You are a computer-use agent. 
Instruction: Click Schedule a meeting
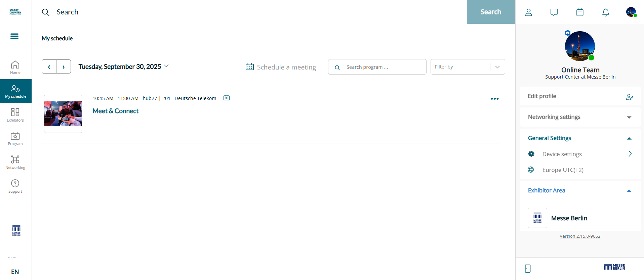pyautogui.click(x=281, y=67)
